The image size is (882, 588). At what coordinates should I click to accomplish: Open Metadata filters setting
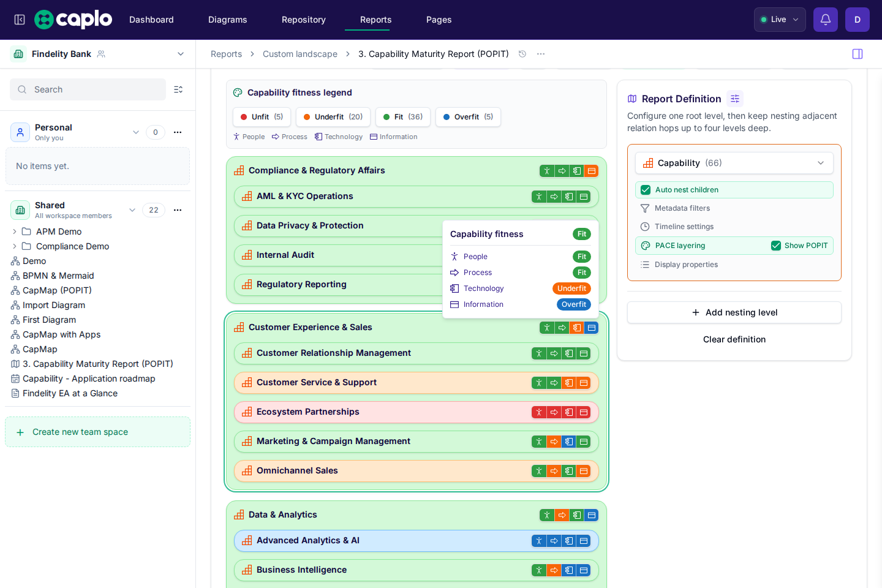coord(682,208)
